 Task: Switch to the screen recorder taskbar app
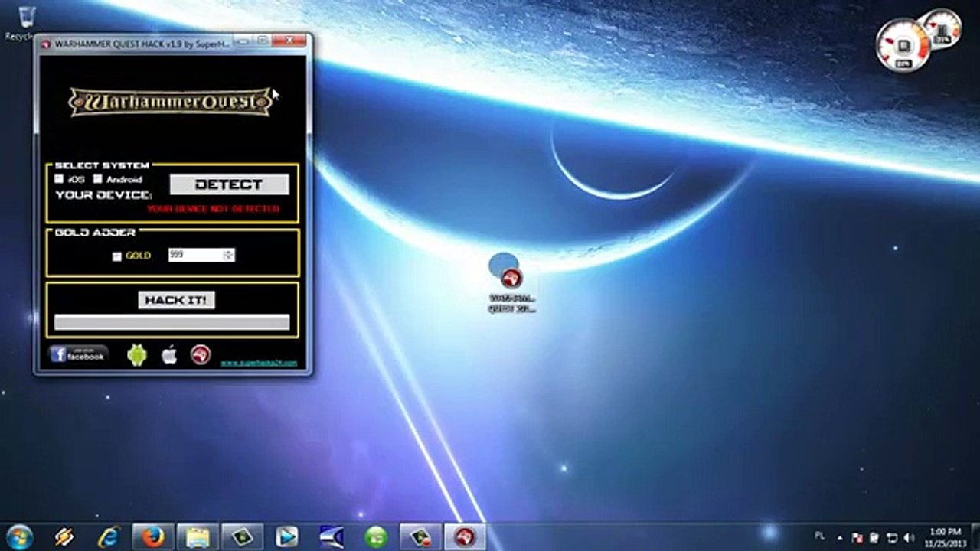421,536
